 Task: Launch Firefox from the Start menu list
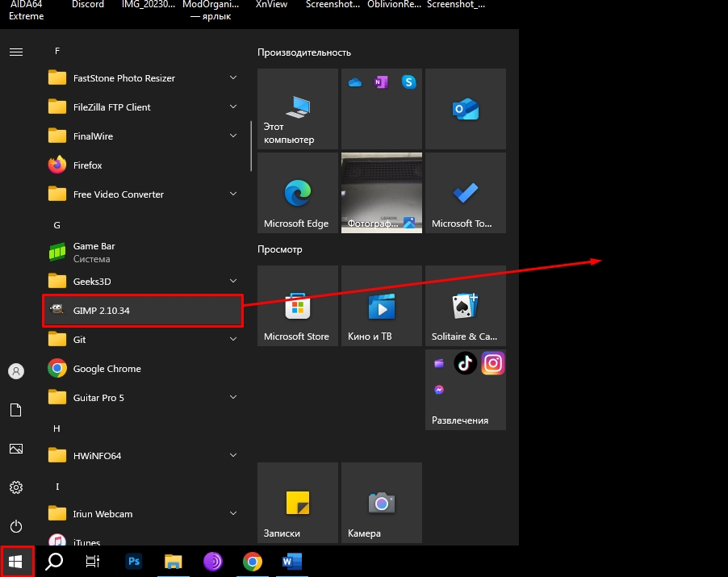click(x=143, y=165)
